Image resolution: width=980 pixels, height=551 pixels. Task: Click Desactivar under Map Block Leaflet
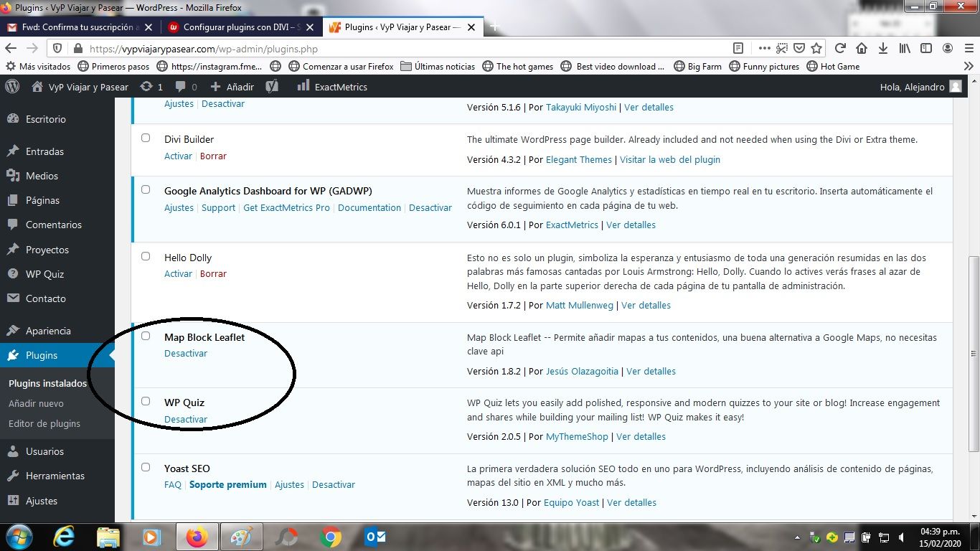[186, 353]
